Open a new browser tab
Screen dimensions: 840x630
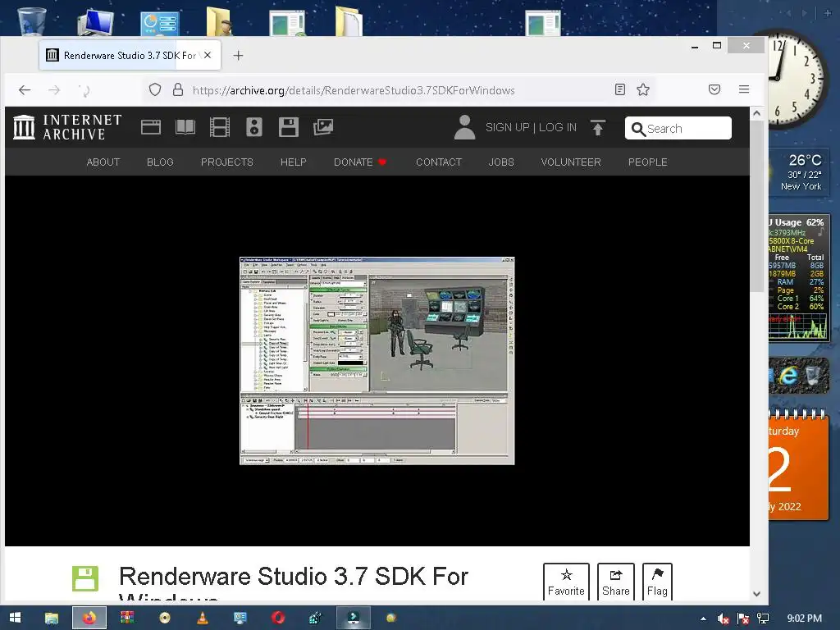[x=239, y=56]
